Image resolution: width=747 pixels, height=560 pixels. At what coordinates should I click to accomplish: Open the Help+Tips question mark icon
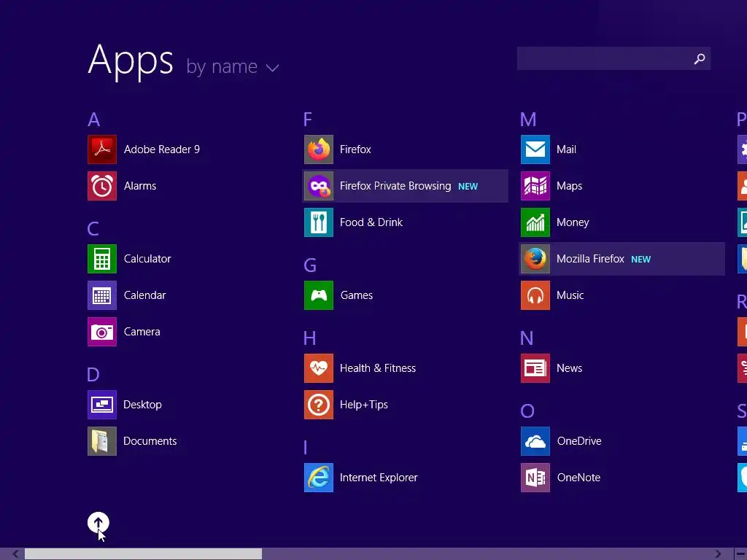pyautogui.click(x=319, y=404)
